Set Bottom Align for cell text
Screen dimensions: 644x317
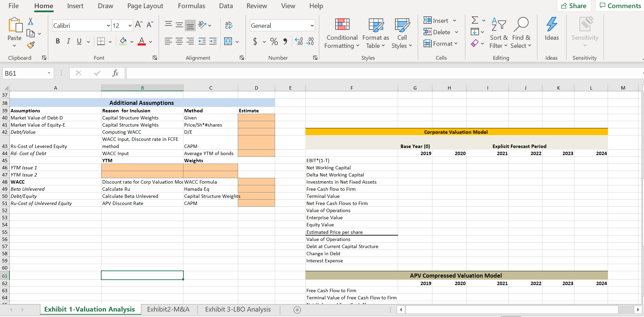(x=190, y=25)
